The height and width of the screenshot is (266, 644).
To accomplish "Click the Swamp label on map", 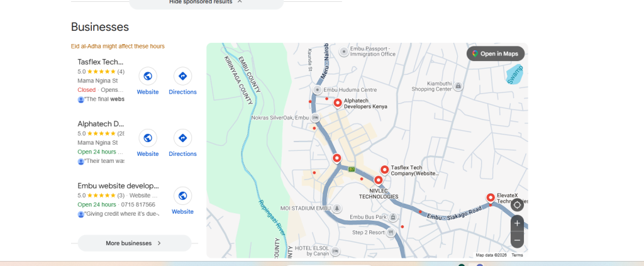I will [x=515, y=75].
